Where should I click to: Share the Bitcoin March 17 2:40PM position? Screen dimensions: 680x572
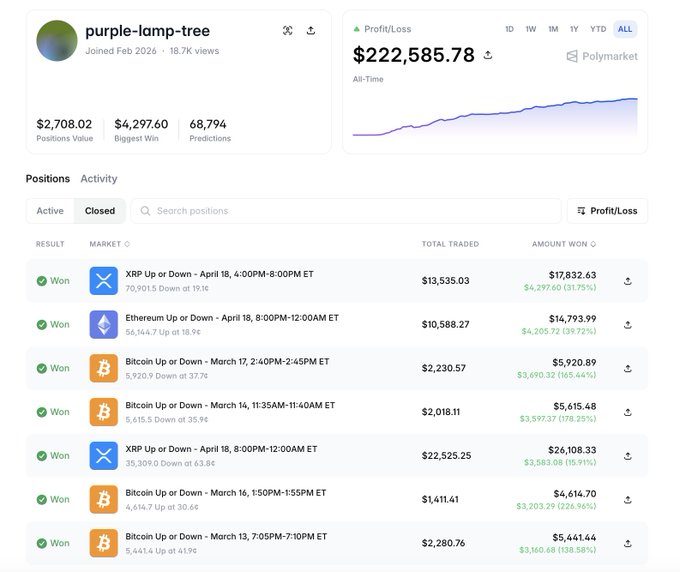(628, 368)
